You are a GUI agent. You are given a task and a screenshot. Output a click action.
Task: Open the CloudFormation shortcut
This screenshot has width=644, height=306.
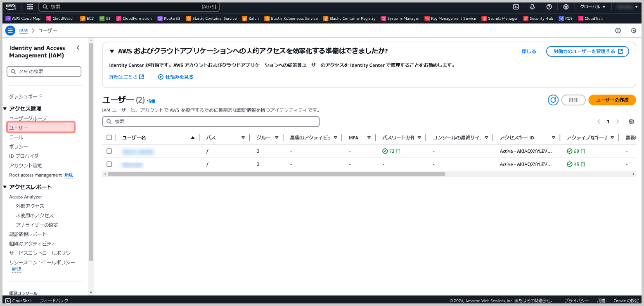(134, 19)
